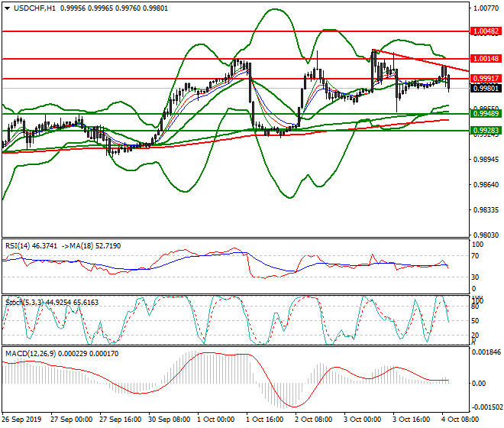504x428 pixels.
Task: Click the 0.99489 green support label
Action: [x=486, y=114]
